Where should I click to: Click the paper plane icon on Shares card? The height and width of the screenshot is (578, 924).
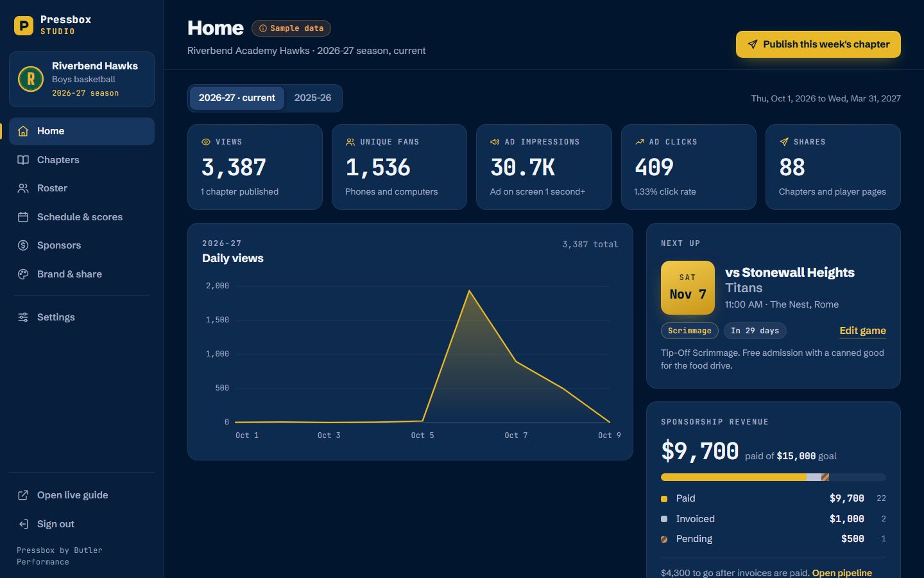tap(784, 142)
